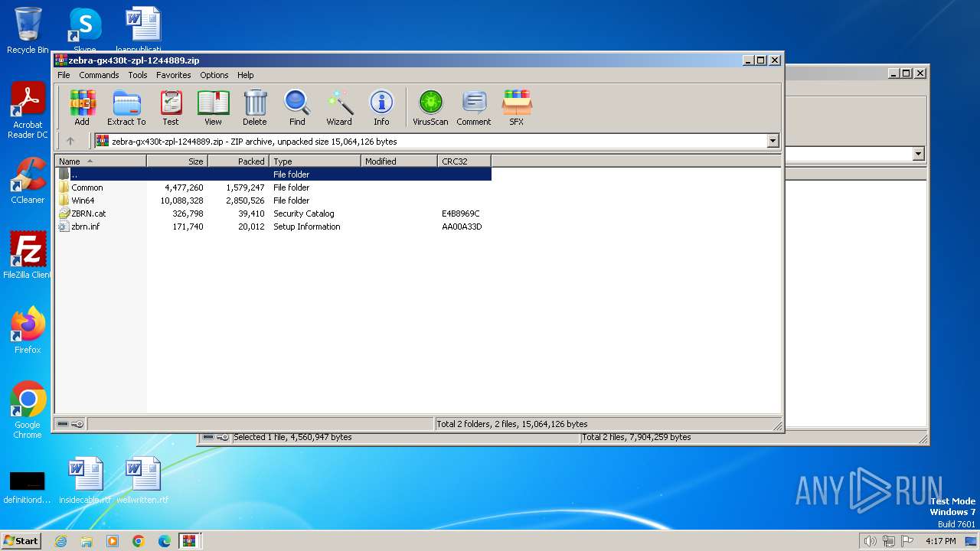Click the Add toolbar icon

[x=82, y=107]
